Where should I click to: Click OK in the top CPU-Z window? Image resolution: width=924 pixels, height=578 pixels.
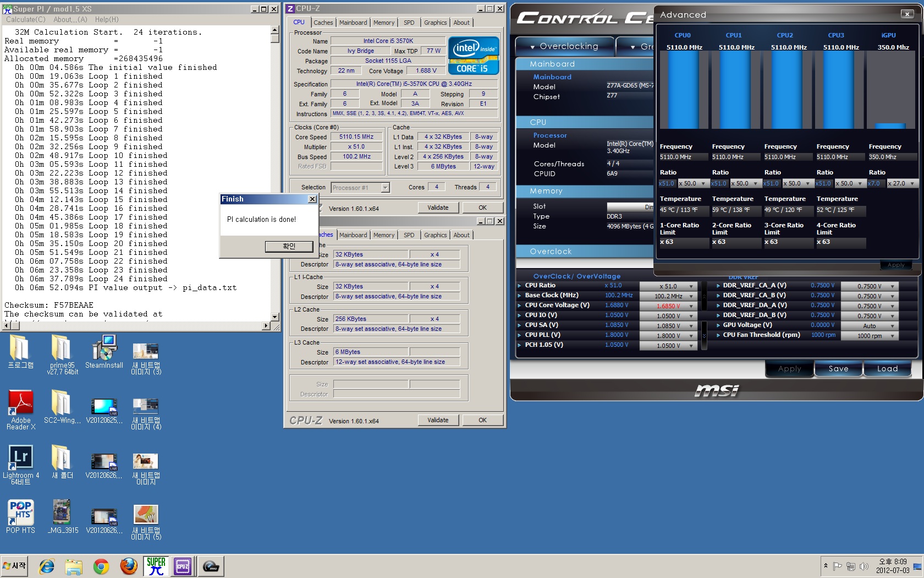[x=482, y=208]
